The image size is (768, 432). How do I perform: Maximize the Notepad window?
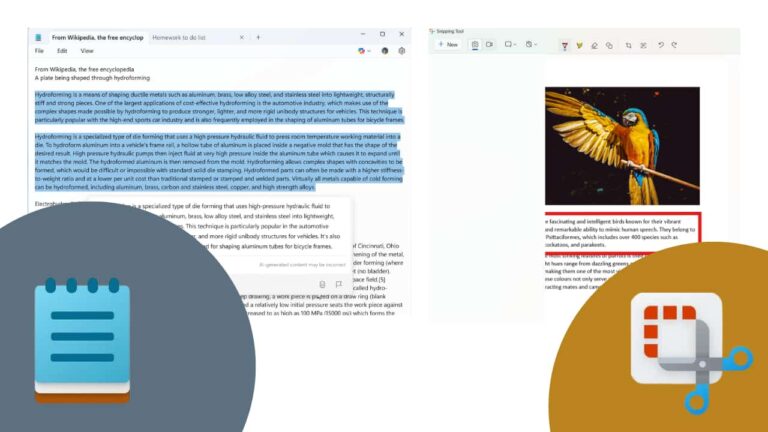(382, 34)
